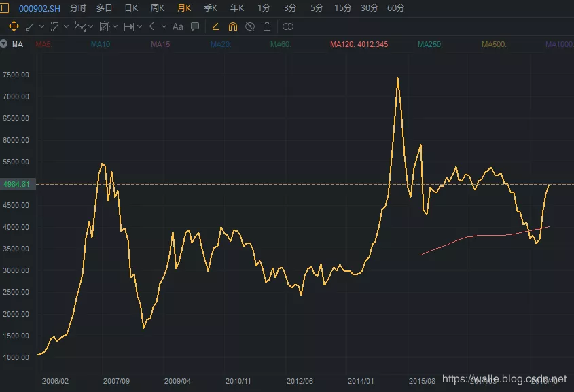Switch to 年K yearly tab
The height and width of the screenshot is (392, 574).
pos(237,7)
